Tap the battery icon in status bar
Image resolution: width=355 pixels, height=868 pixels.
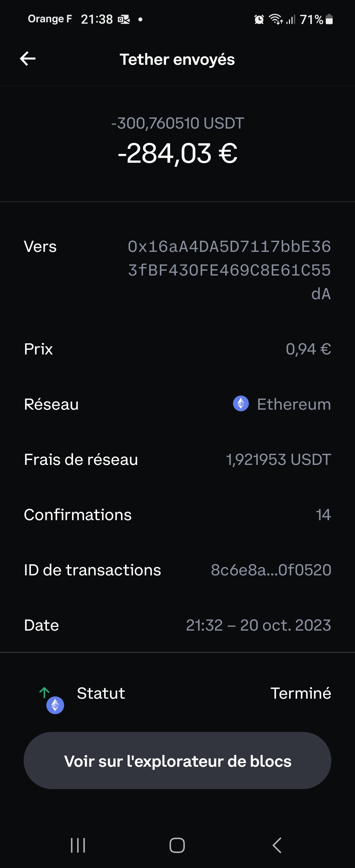(329, 19)
